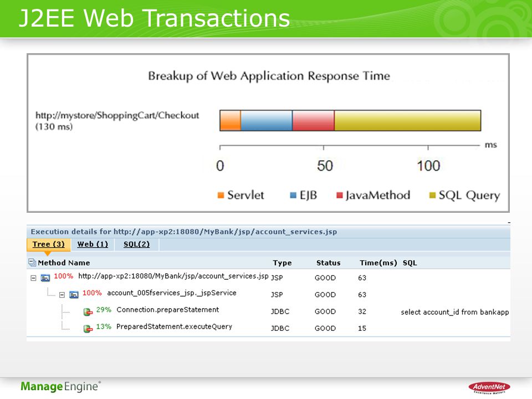Click the JSP page icon beside account_services.jsp
Viewport: 532px width, 399px height.
tap(45, 278)
